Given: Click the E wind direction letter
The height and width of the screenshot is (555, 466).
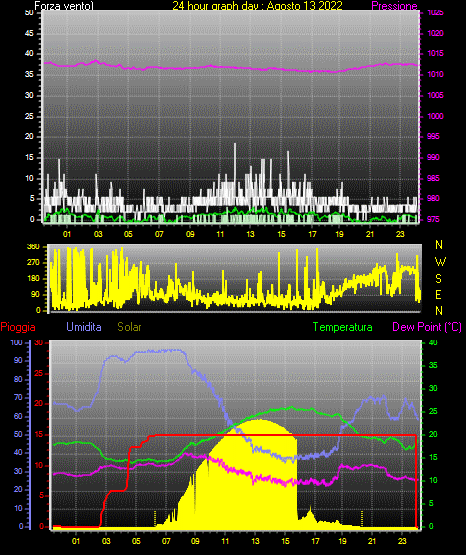Looking at the screenshot, I should coord(438,294).
